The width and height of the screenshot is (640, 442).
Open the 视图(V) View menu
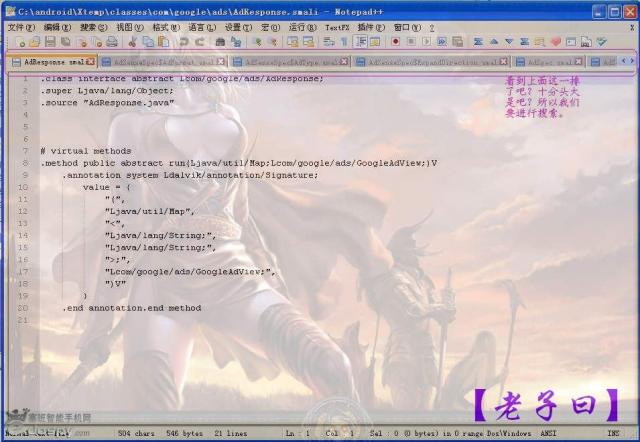(x=130, y=28)
